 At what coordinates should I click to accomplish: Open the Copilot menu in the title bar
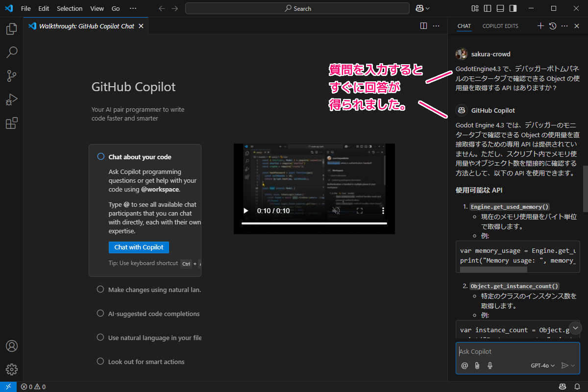421,8
